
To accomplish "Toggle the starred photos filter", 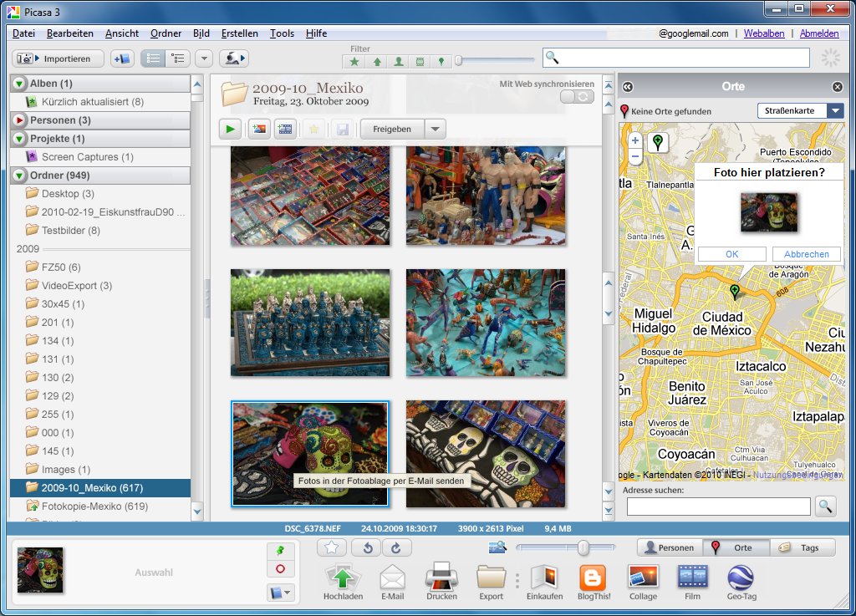I will click(x=354, y=61).
